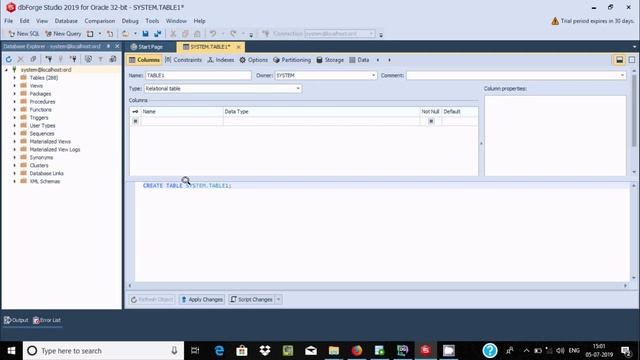Click the Redo icon in toolbar

[x=233, y=34]
